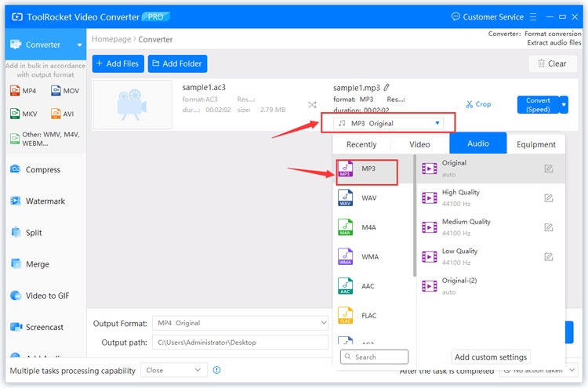
Task: Click the sample1.ac3 video thumbnail
Action: [132, 104]
